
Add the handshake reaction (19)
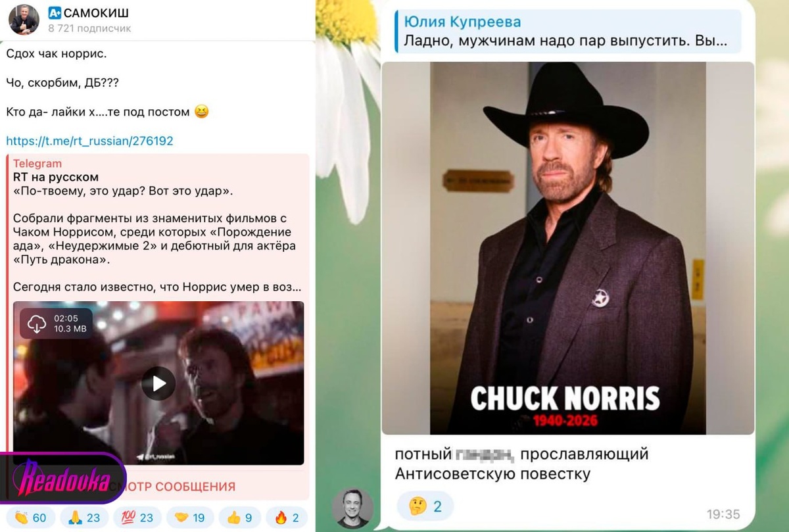190,518
